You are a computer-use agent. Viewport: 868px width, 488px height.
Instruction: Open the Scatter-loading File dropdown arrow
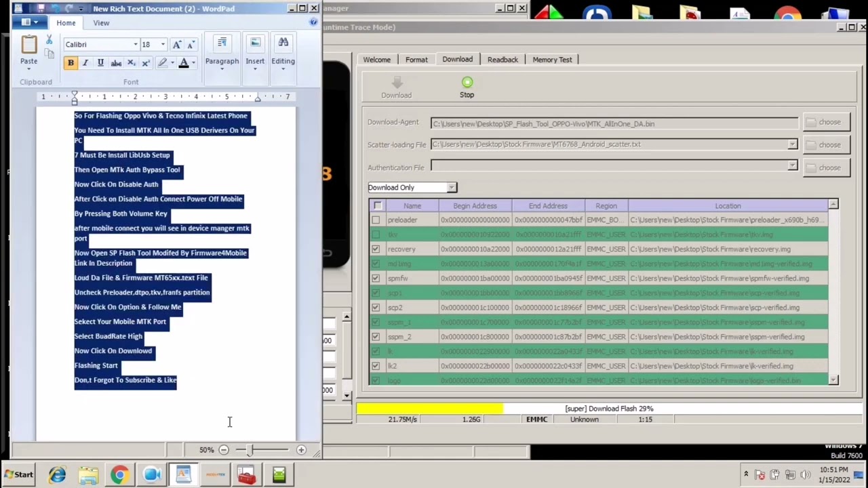tap(792, 144)
